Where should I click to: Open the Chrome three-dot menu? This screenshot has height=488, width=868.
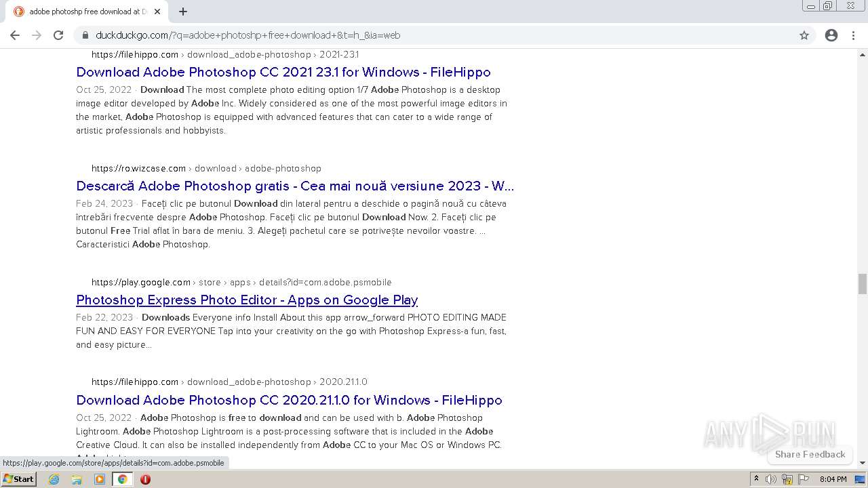tap(853, 35)
